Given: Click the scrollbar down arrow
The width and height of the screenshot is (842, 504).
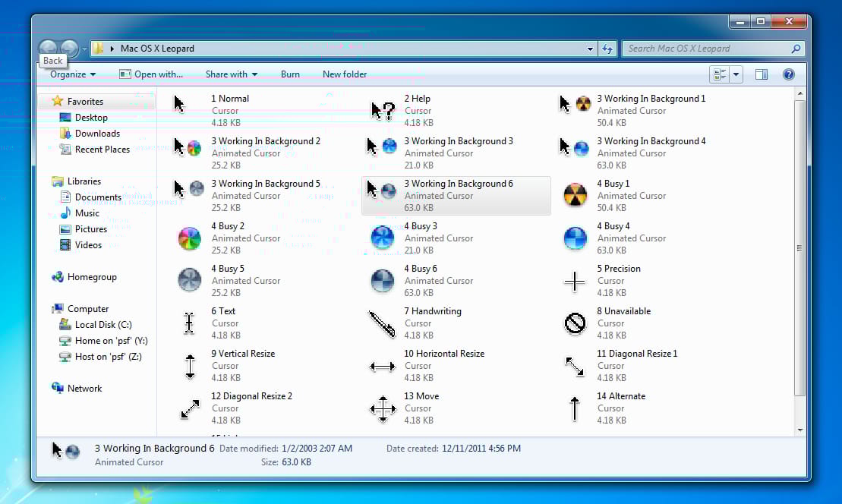Looking at the screenshot, I should pos(800,430).
